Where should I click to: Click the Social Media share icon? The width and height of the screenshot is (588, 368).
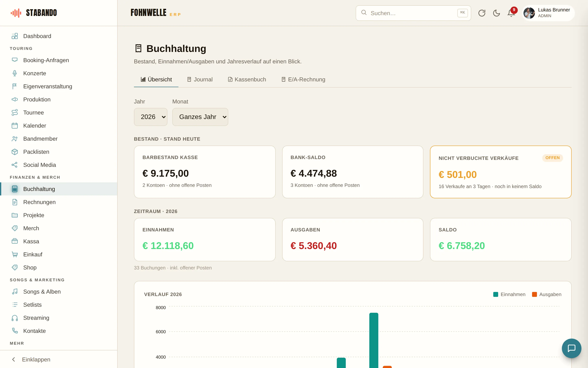pyautogui.click(x=14, y=165)
